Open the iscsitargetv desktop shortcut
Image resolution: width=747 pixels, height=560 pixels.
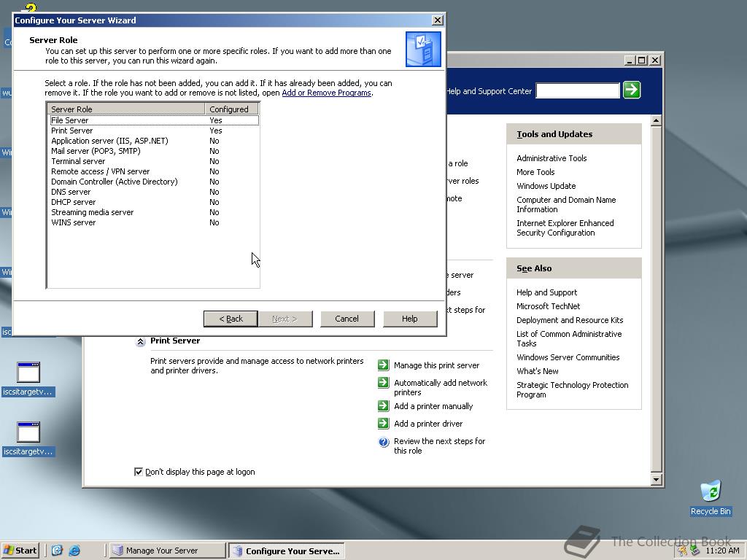coord(27,373)
